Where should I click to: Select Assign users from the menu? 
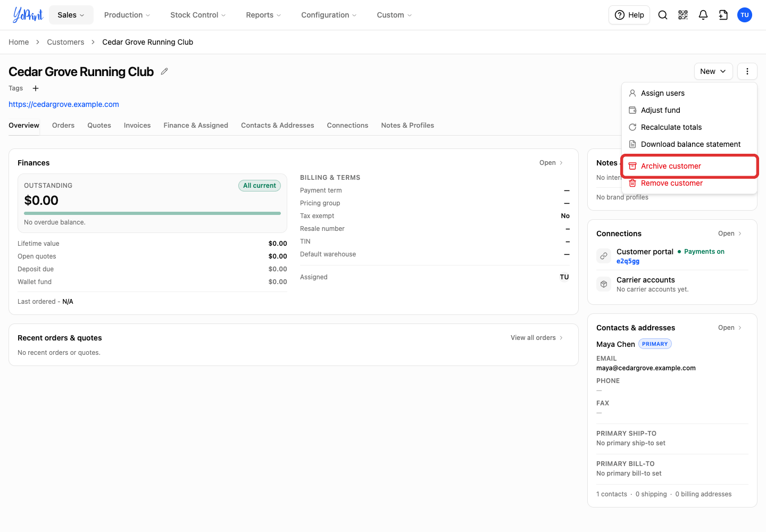coord(689,93)
